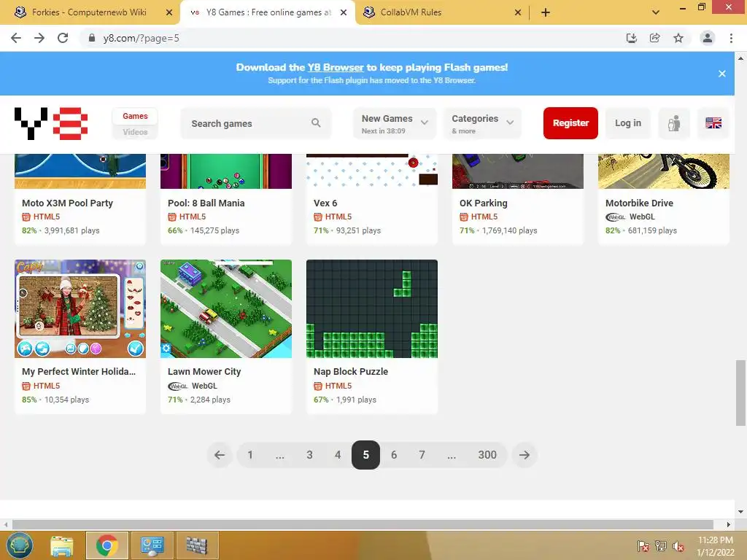Open the tab search chevron
This screenshot has width=747, height=560.
pos(656,12)
